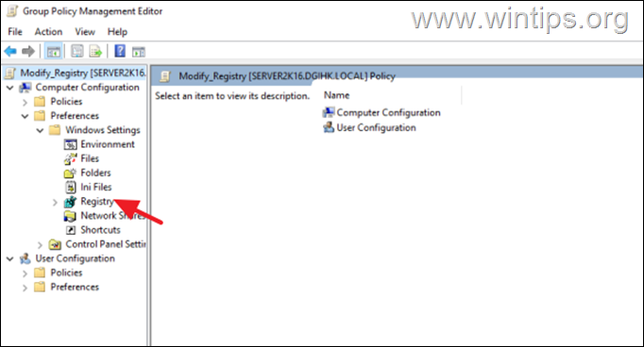Collapse Preferences under Computer Configuration
The width and height of the screenshot is (644, 347).
pyautogui.click(x=25, y=116)
